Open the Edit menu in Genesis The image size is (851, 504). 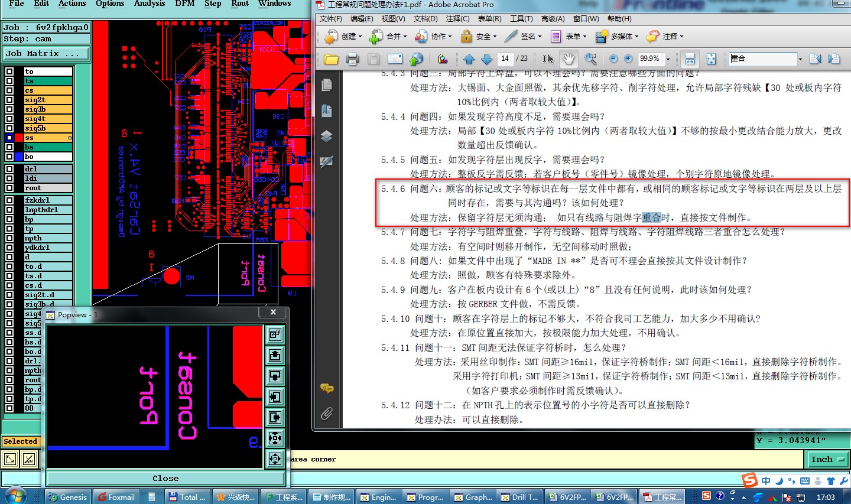41,4
